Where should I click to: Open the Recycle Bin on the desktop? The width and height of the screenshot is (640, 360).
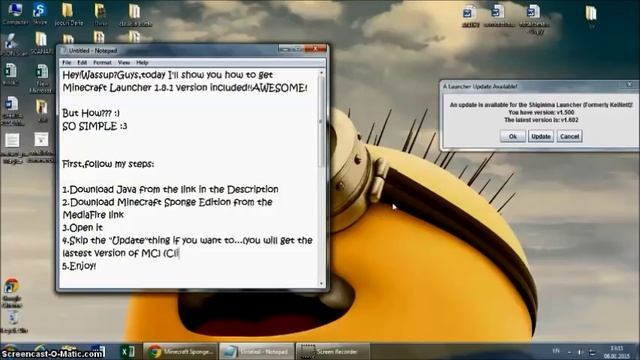(13, 322)
